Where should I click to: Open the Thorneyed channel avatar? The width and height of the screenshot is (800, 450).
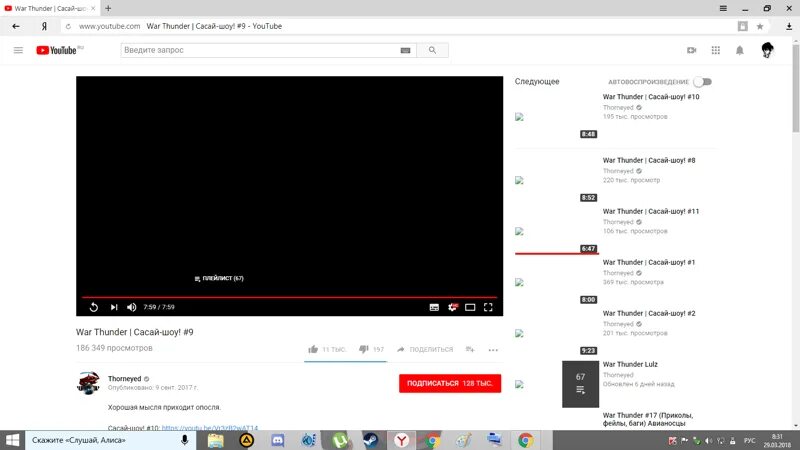(x=88, y=383)
